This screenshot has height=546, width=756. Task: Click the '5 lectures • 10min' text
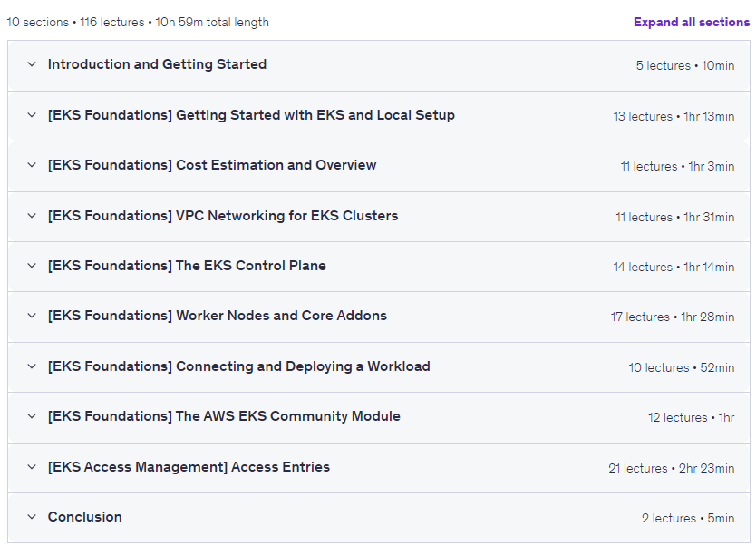click(685, 65)
